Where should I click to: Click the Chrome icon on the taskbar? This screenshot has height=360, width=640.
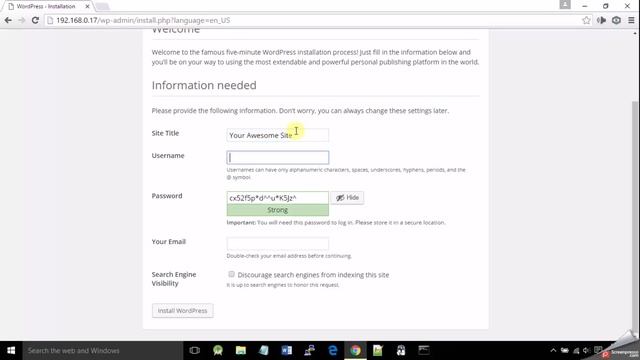[356, 350]
